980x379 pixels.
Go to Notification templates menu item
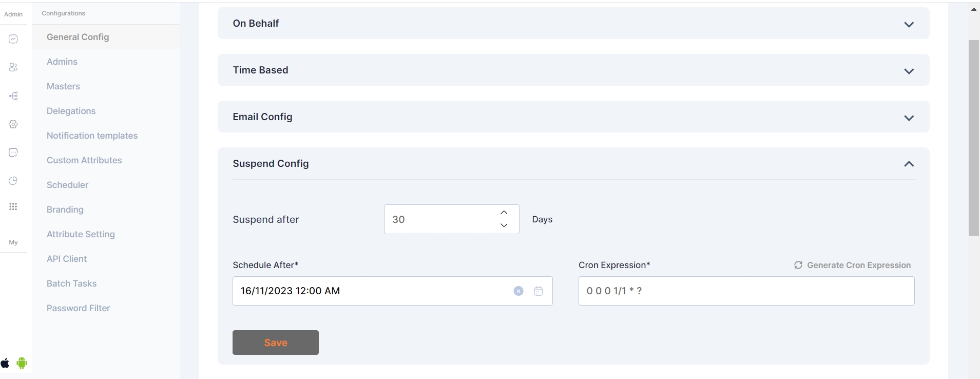coord(92,136)
